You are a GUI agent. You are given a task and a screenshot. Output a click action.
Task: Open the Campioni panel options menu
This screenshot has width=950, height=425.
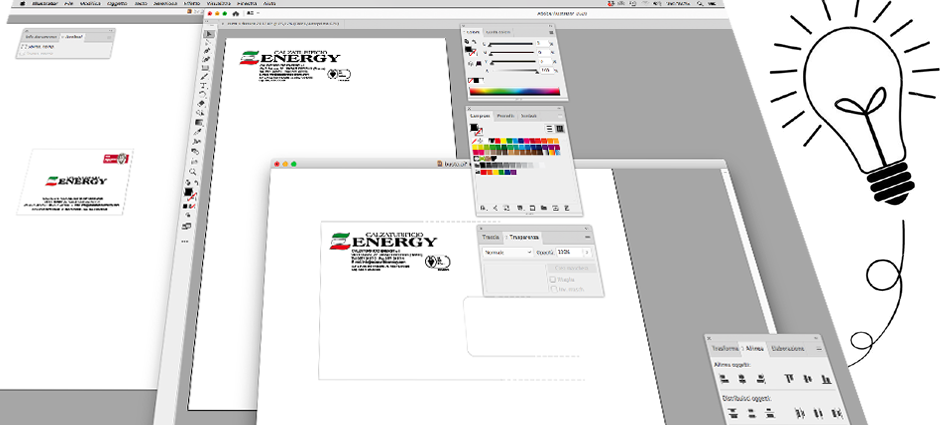click(x=560, y=115)
